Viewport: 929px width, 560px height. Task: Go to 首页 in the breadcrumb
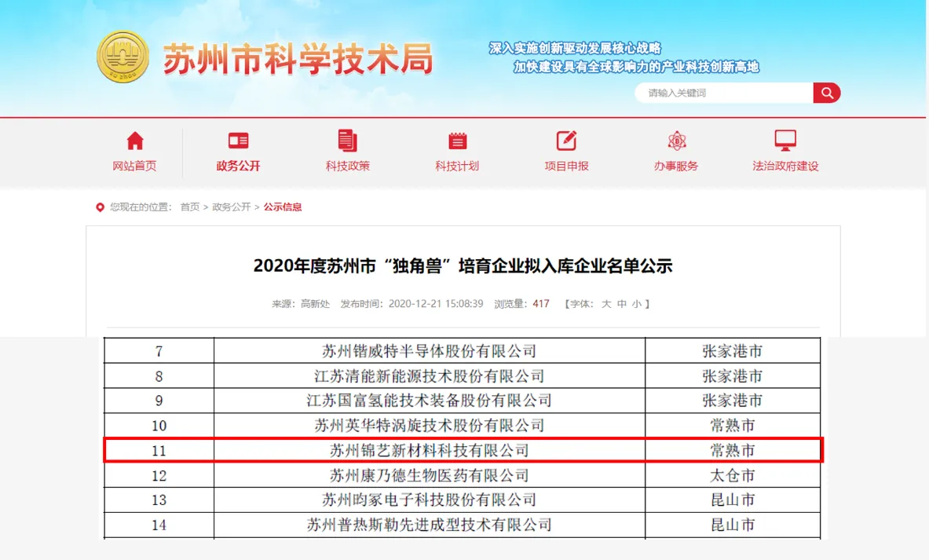[x=189, y=207]
